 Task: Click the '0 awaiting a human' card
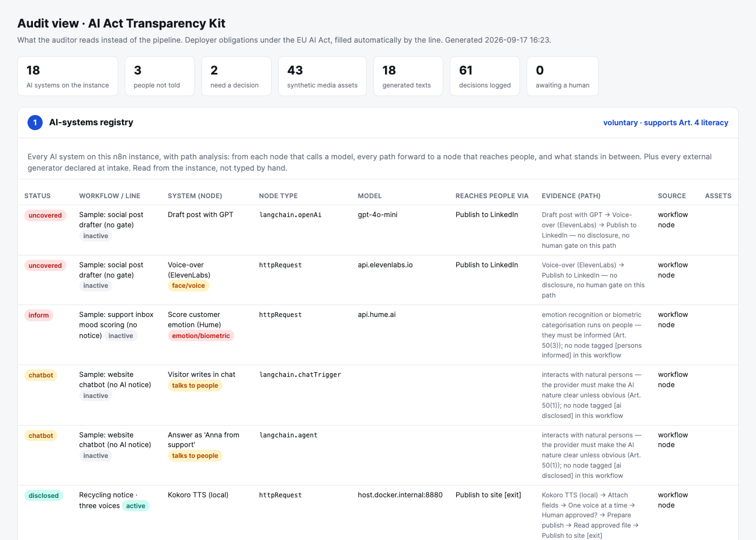[563, 76]
